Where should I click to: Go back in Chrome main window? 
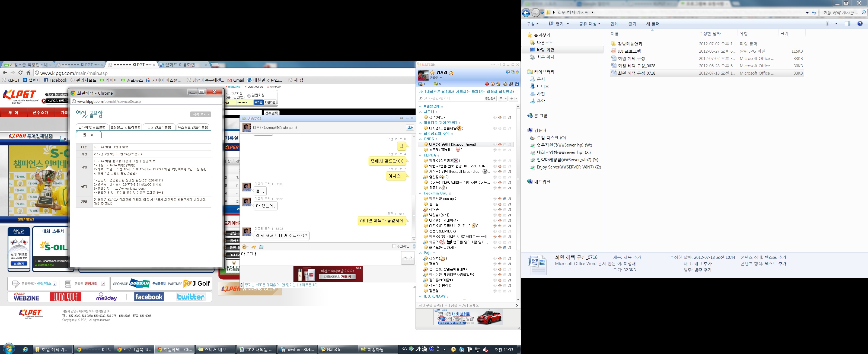[5, 73]
